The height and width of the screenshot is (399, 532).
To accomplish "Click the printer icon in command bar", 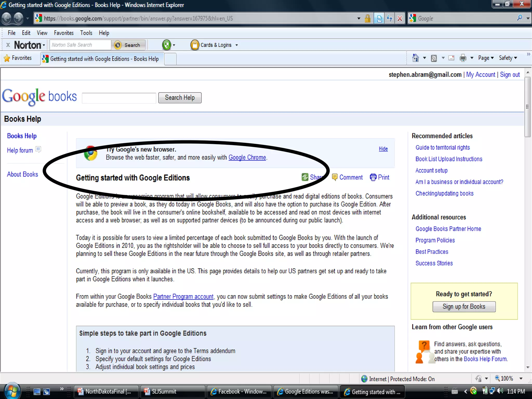I will (463, 58).
